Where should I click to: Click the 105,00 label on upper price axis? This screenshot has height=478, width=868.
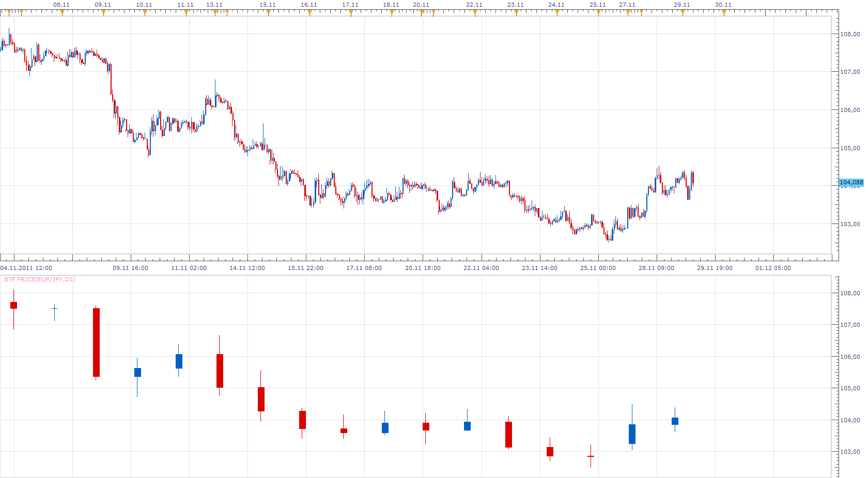pyautogui.click(x=850, y=148)
